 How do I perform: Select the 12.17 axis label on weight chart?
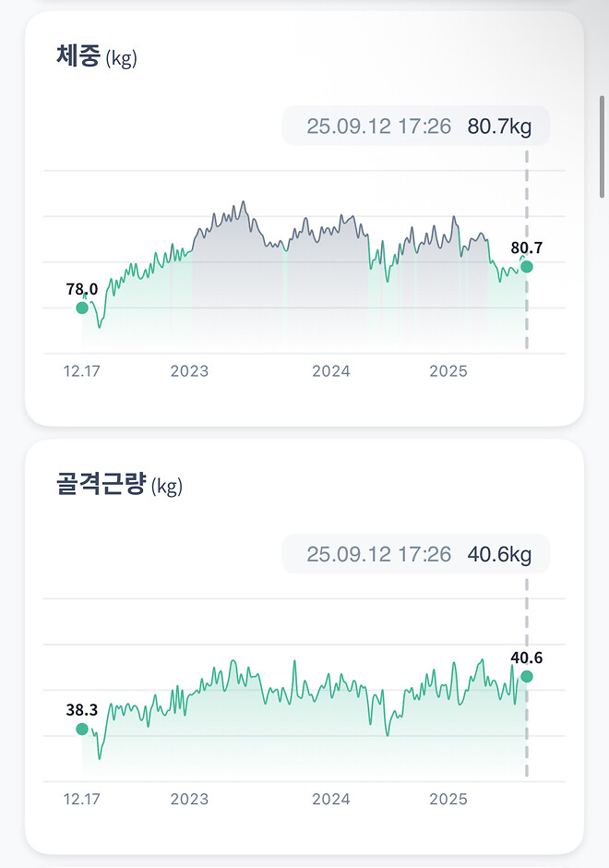(x=84, y=370)
